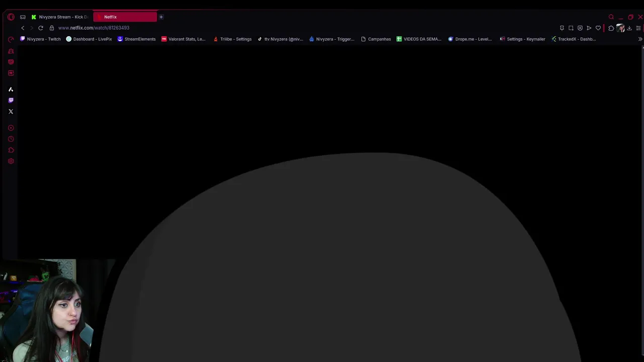Select the Netflix tab
Image resolution: width=644 pixels, height=362 pixels.
(x=125, y=17)
